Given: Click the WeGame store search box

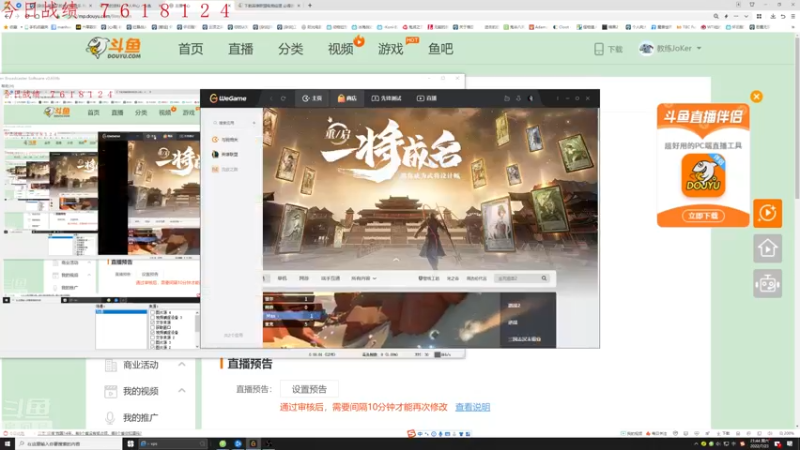Looking at the screenshot, I should tap(521, 278).
